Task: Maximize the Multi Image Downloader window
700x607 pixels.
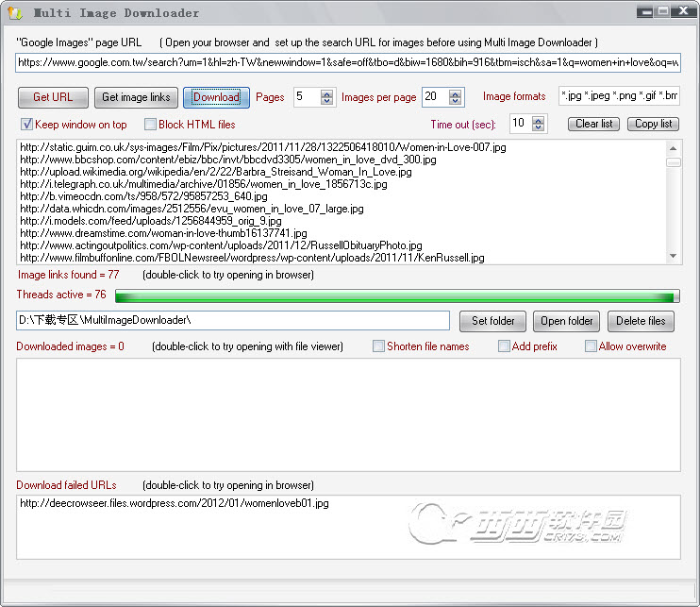Action: pos(663,11)
